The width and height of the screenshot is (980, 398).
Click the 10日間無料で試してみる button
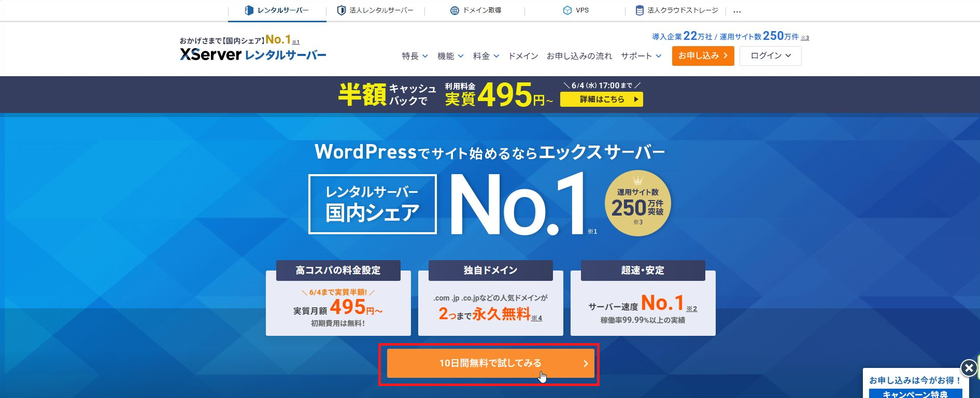point(490,363)
